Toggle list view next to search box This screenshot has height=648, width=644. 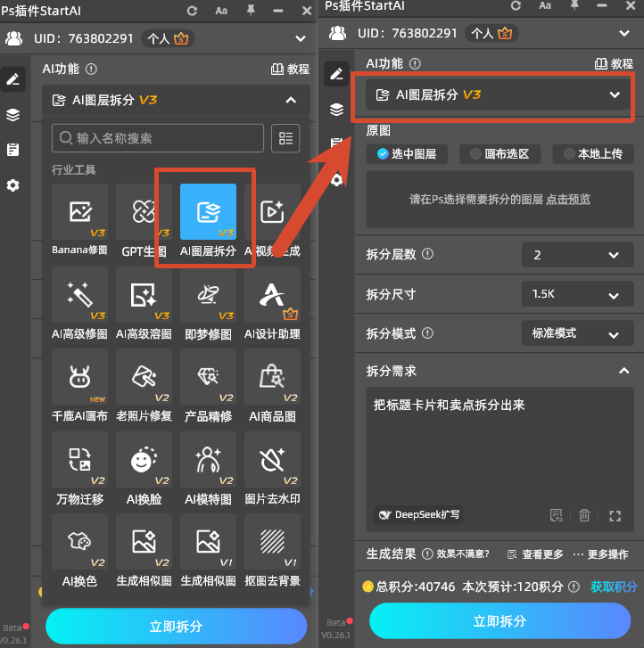pyautogui.click(x=285, y=138)
